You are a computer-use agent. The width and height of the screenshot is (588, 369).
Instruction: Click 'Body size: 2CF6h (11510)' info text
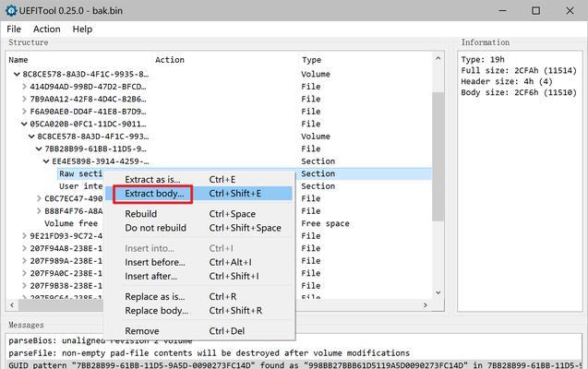(519, 92)
